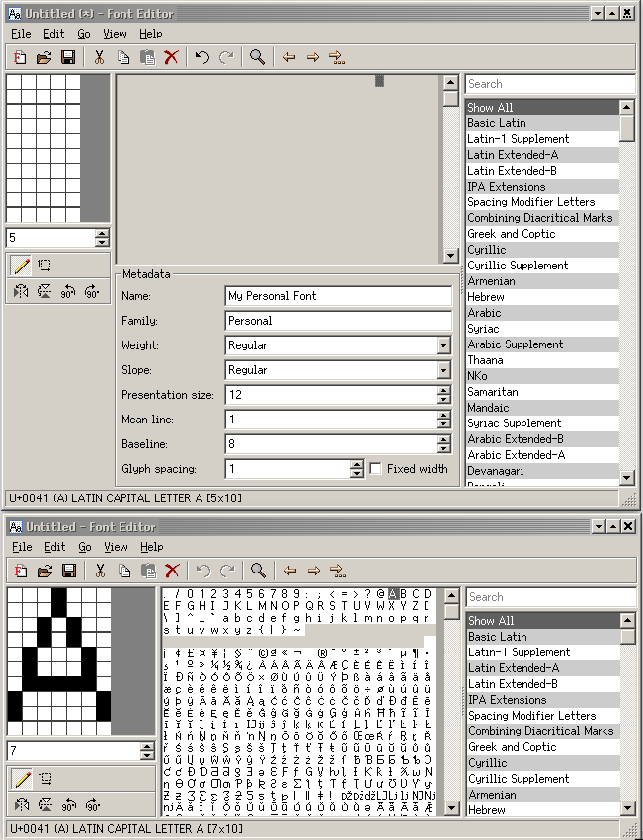Increase the Presentation size spinner value
The width and height of the screenshot is (643, 840).
[x=443, y=390]
